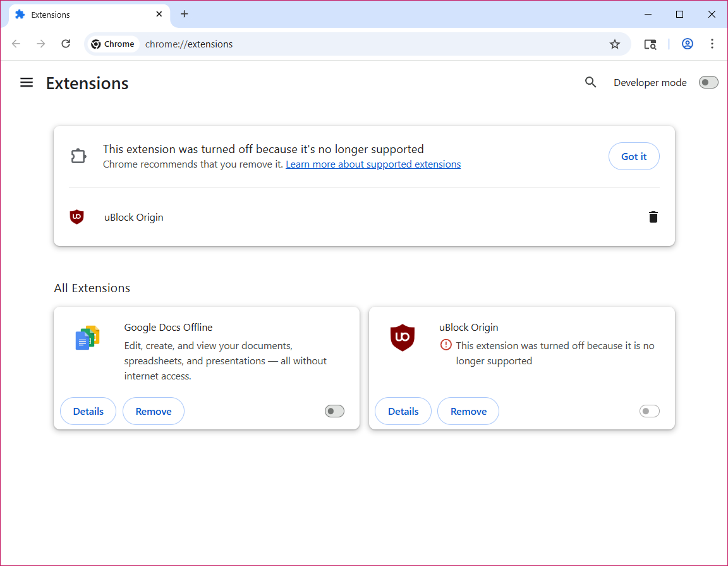Click the uBlock Origin shield icon in warning panel
Image resolution: width=728 pixels, height=566 pixels.
pos(76,217)
